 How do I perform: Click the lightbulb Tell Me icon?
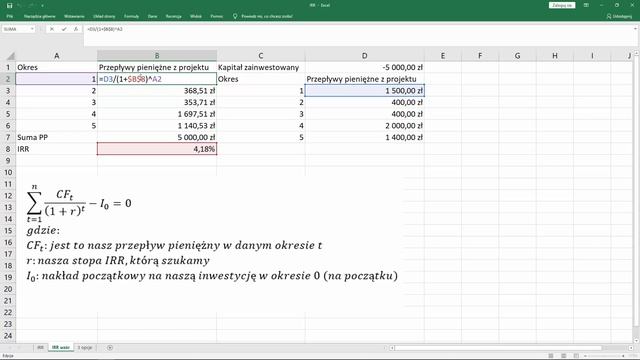[235, 16]
